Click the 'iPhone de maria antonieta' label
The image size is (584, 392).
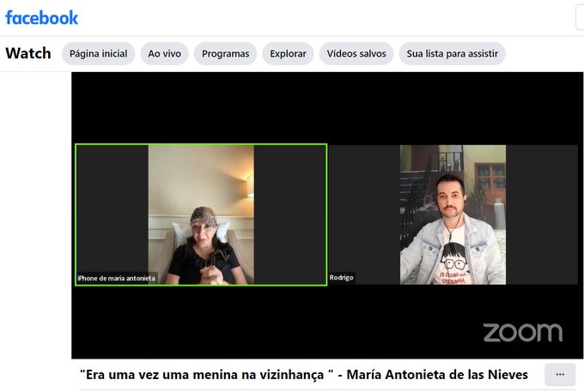point(116,278)
